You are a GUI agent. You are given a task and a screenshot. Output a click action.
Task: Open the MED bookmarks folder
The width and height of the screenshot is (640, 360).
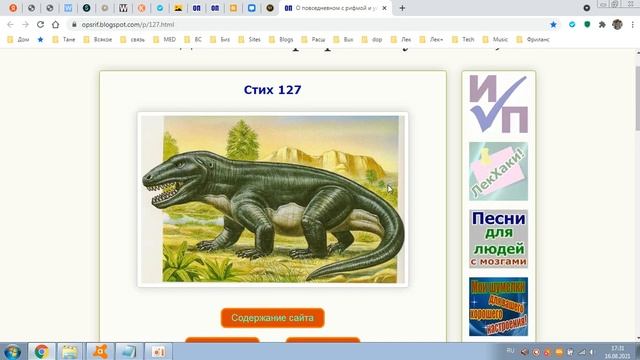(165, 40)
